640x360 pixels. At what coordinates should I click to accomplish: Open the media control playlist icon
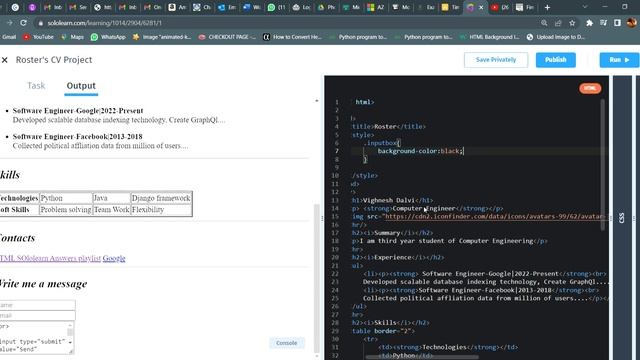(603, 23)
